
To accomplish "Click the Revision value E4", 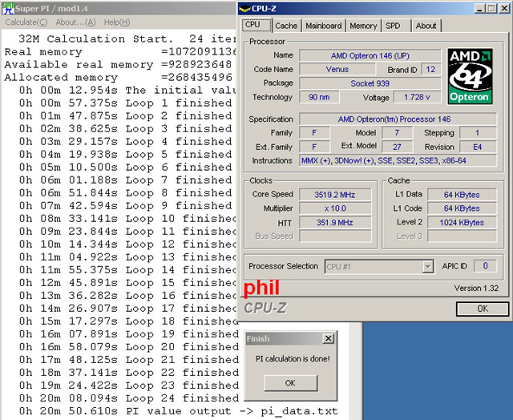I will [478, 147].
